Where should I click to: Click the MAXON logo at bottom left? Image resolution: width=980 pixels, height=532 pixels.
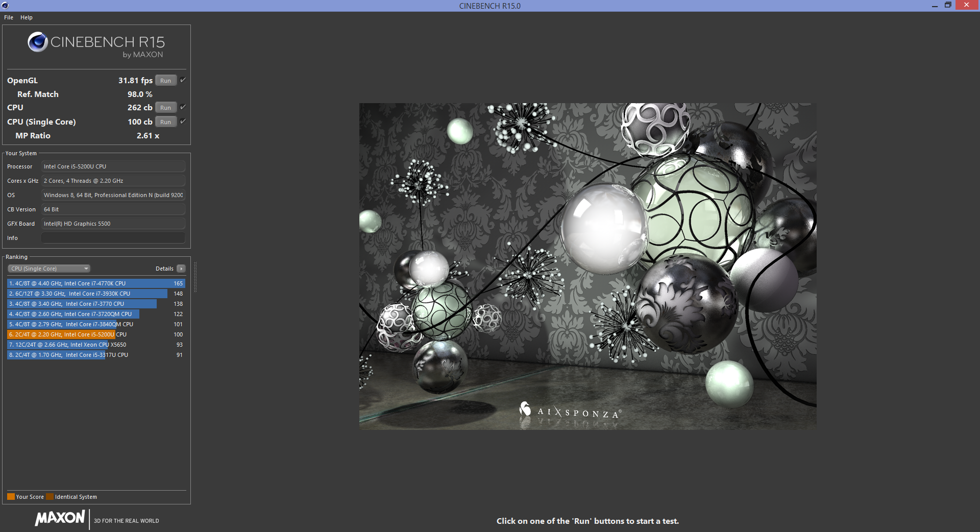click(x=60, y=518)
